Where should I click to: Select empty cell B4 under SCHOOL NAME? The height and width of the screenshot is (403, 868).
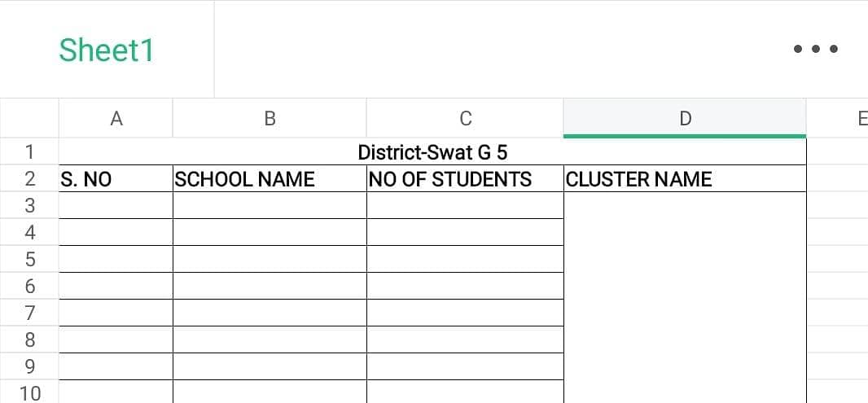click(270, 232)
